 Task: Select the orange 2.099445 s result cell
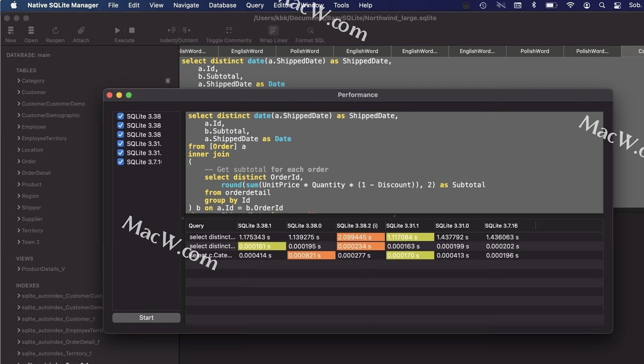pos(360,237)
